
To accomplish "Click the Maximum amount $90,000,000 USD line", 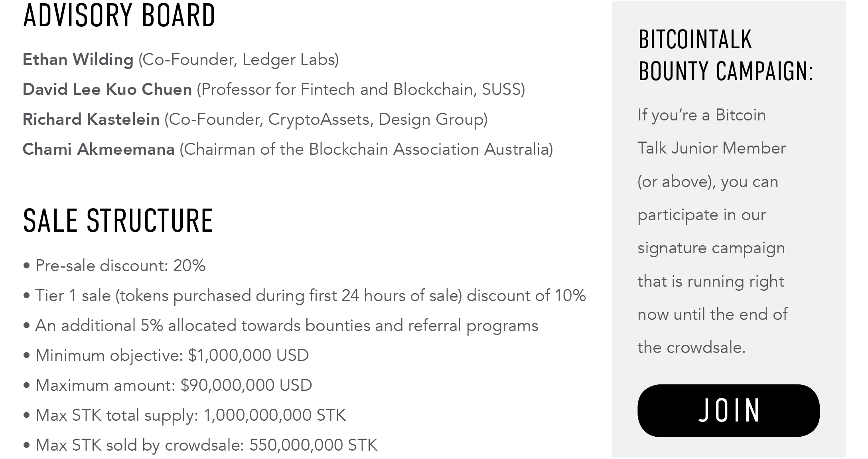I will [x=168, y=385].
